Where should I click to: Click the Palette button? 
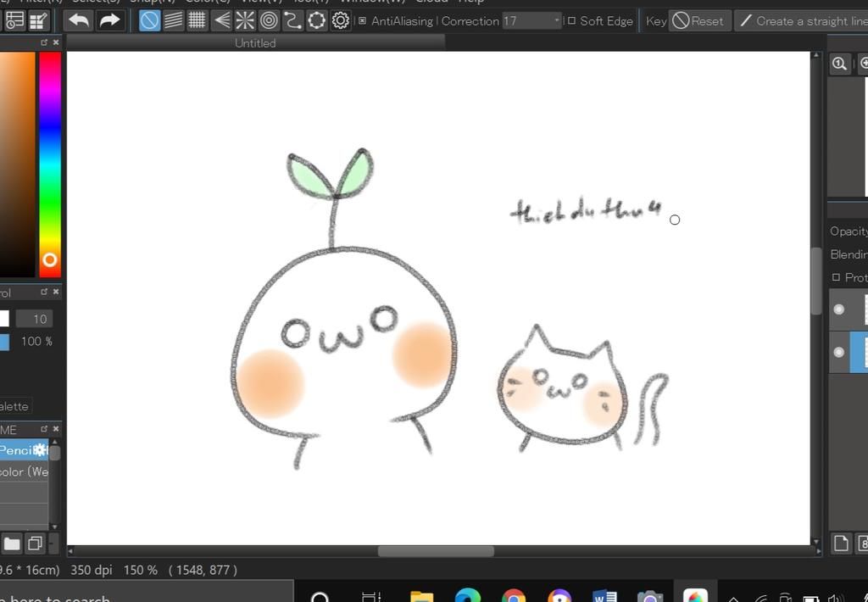(x=14, y=406)
